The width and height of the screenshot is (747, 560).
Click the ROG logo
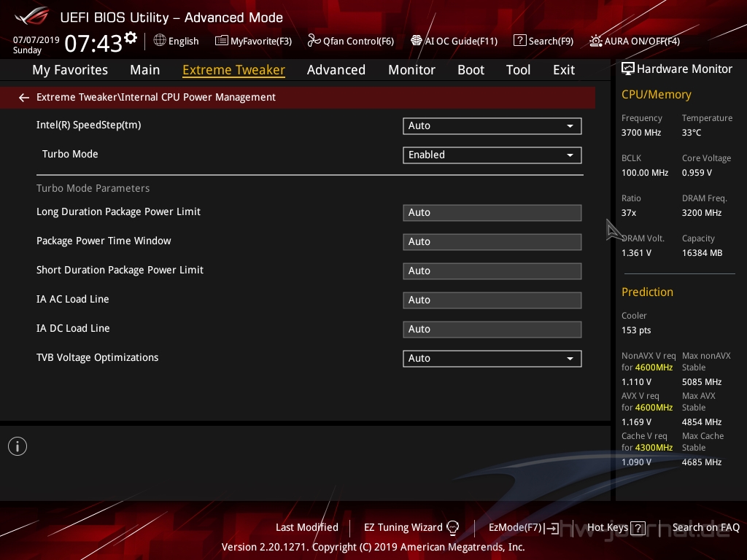31,16
